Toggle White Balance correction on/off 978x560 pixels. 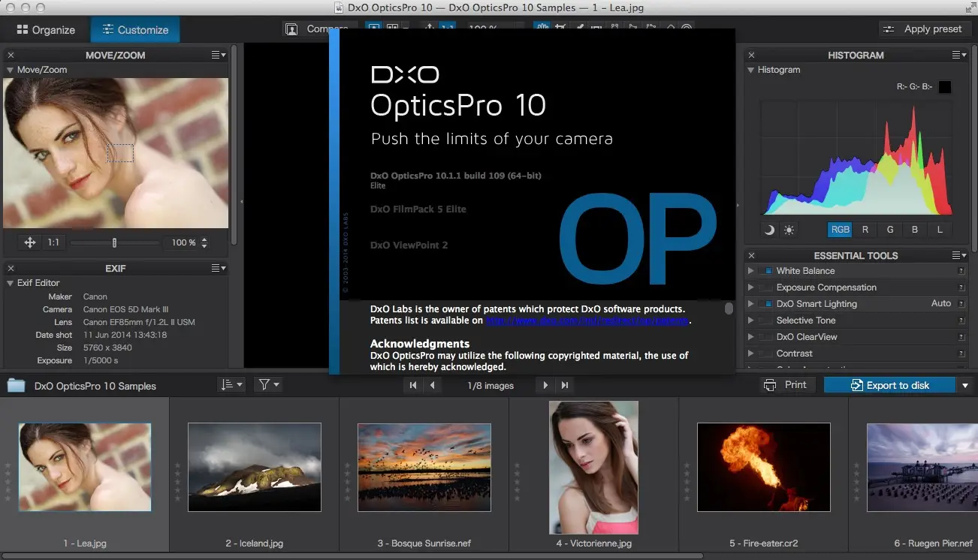765,271
